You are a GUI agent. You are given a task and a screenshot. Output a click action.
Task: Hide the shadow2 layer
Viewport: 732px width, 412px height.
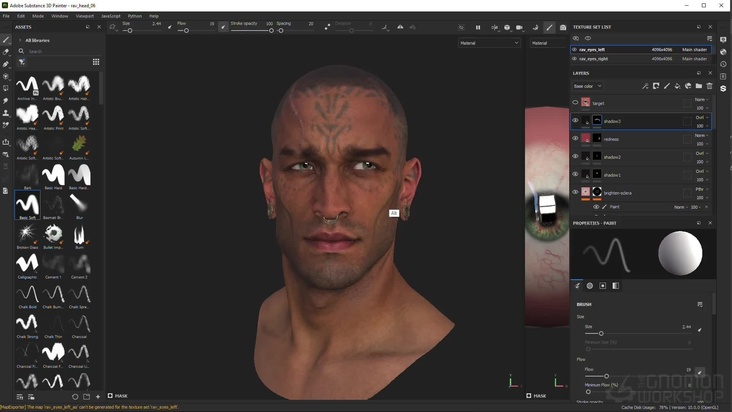pos(575,156)
